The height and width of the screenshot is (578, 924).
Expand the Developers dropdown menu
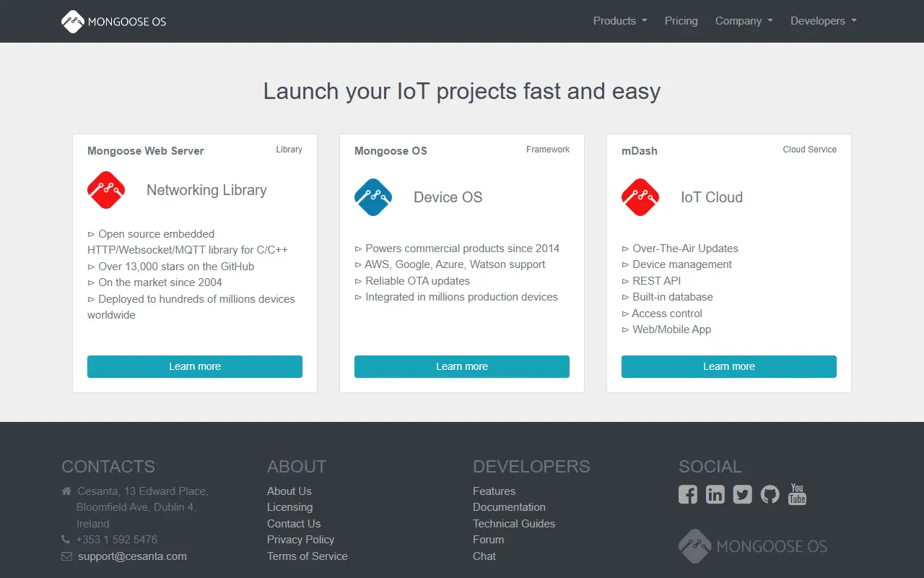point(824,21)
